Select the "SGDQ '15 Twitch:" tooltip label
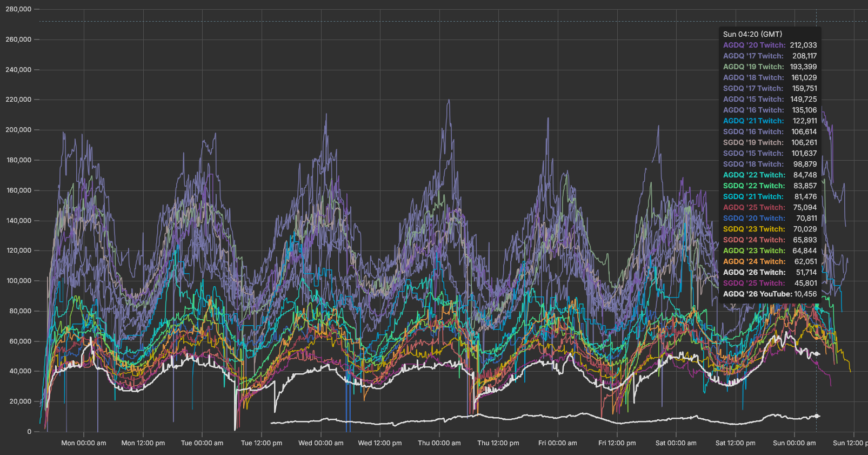 tap(753, 153)
